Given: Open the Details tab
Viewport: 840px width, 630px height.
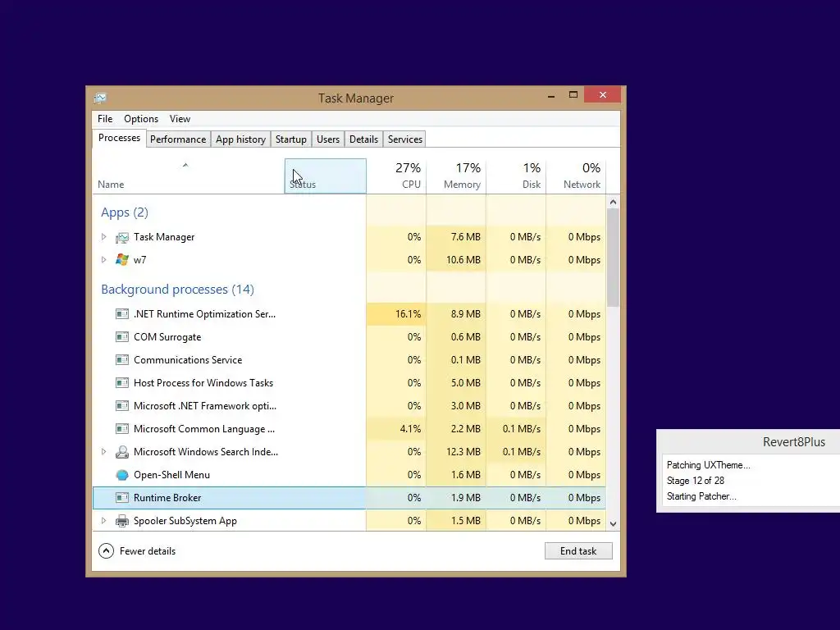Looking at the screenshot, I should click(x=363, y=139).
